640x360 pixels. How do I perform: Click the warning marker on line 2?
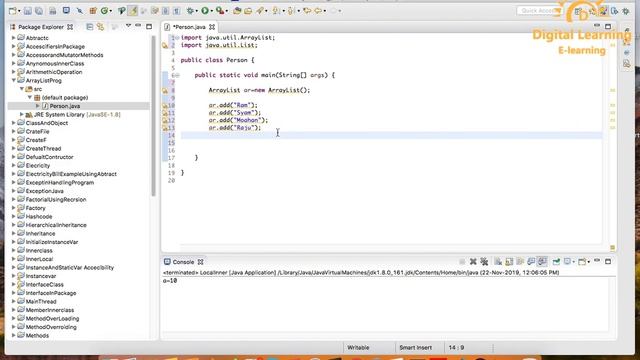165,45
